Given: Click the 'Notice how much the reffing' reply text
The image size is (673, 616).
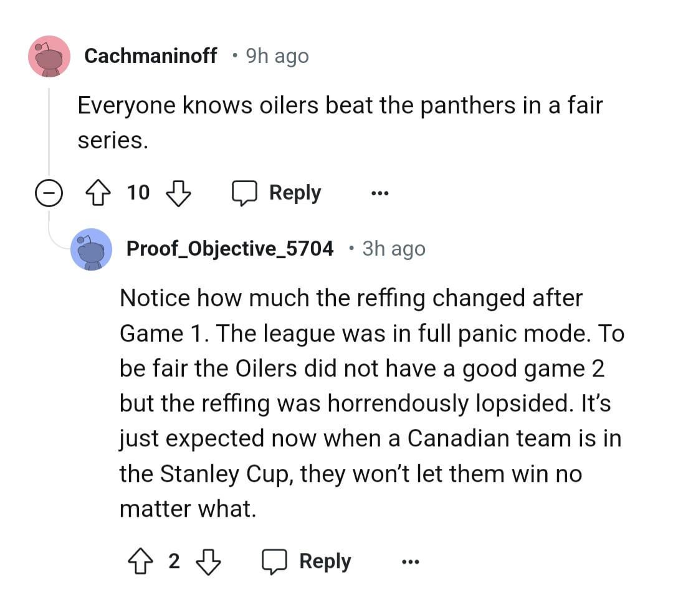Looking at the screenshot, I should click(371, 403).
